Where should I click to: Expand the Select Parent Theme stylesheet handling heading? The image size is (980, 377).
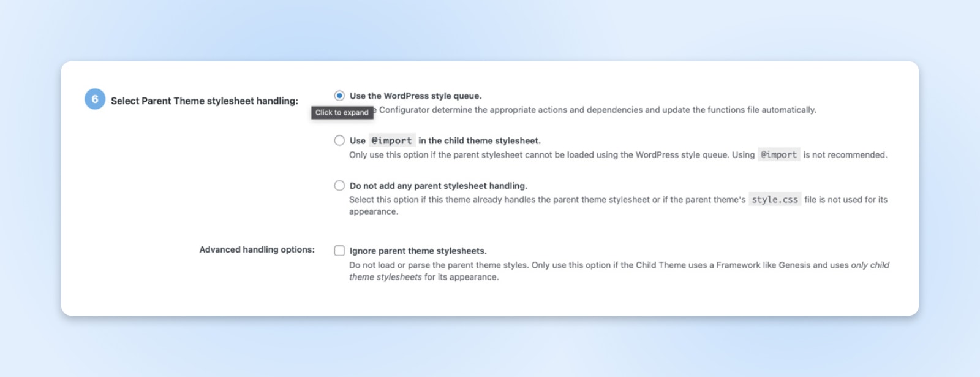pyautogui.click(x=204, y=101)
